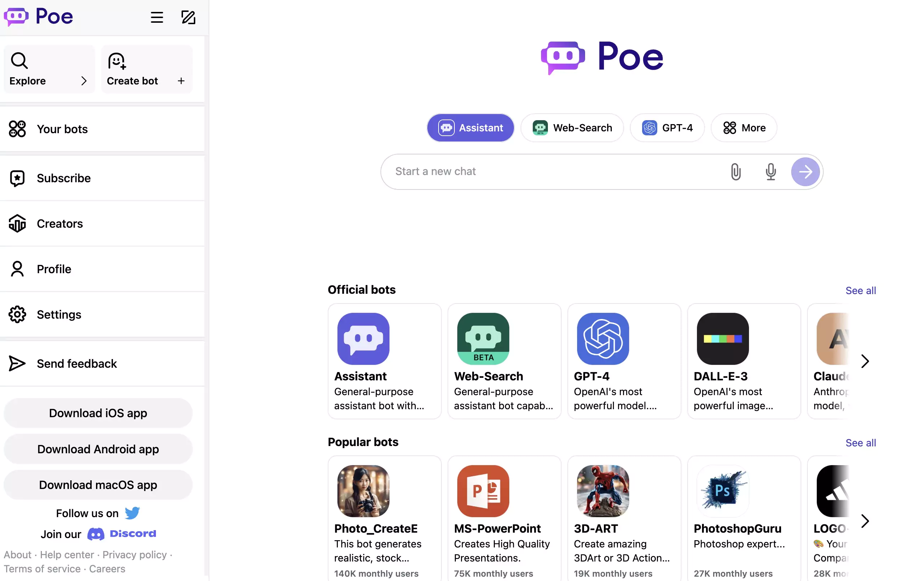Click the Twitter bird icon

tap(132, 514)
